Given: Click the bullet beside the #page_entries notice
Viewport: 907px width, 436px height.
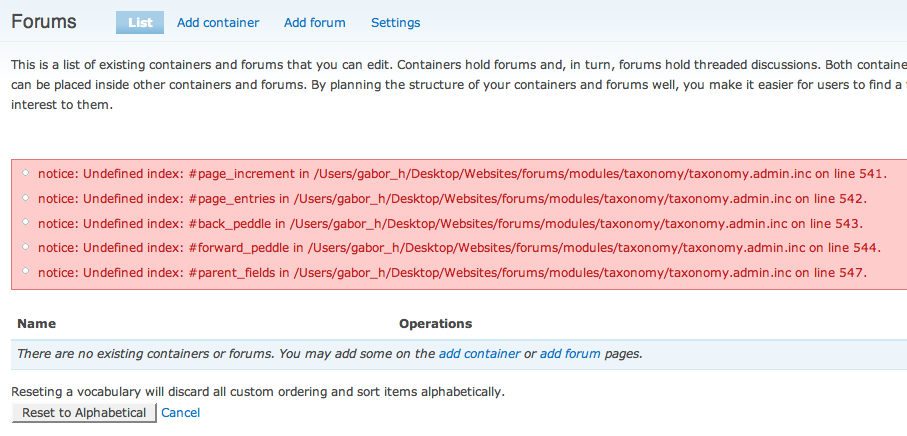Looking at the screenshot, I should click(25, 198).
